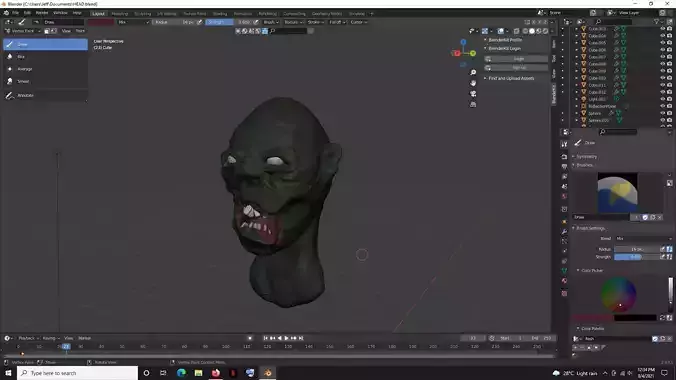Jump to the timeline start frame
The image size is (676, 380).
pyautogui.click(x=266, y=338)
